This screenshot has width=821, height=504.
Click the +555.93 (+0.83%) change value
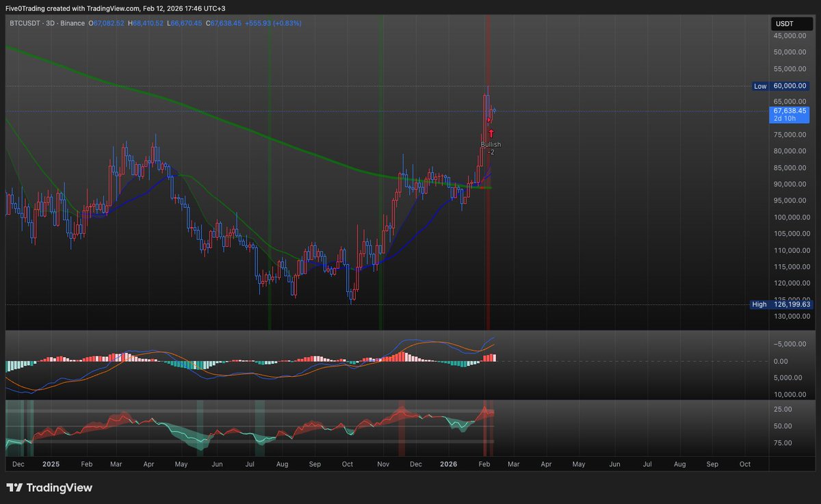click(274, 23)
